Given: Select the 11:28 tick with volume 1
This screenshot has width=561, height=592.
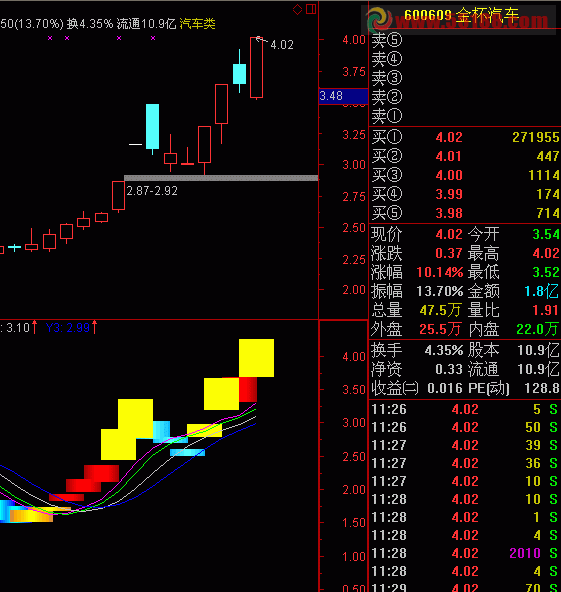Looking at the screenshot, I should tap(465, 517).
